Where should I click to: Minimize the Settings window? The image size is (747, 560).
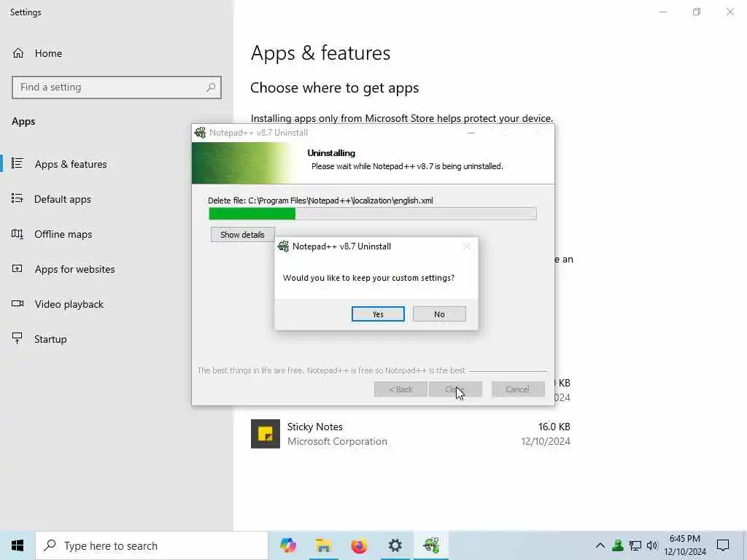click(663, 12)
